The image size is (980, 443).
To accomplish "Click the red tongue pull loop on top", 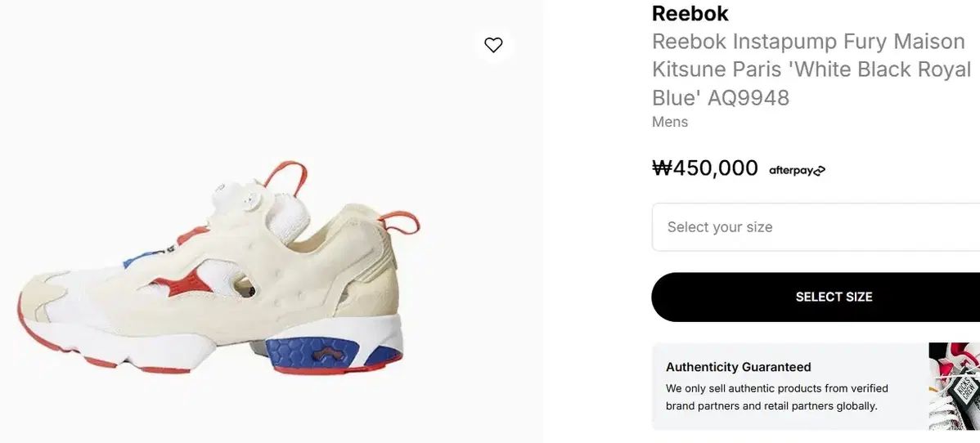I will click(281, 173).
